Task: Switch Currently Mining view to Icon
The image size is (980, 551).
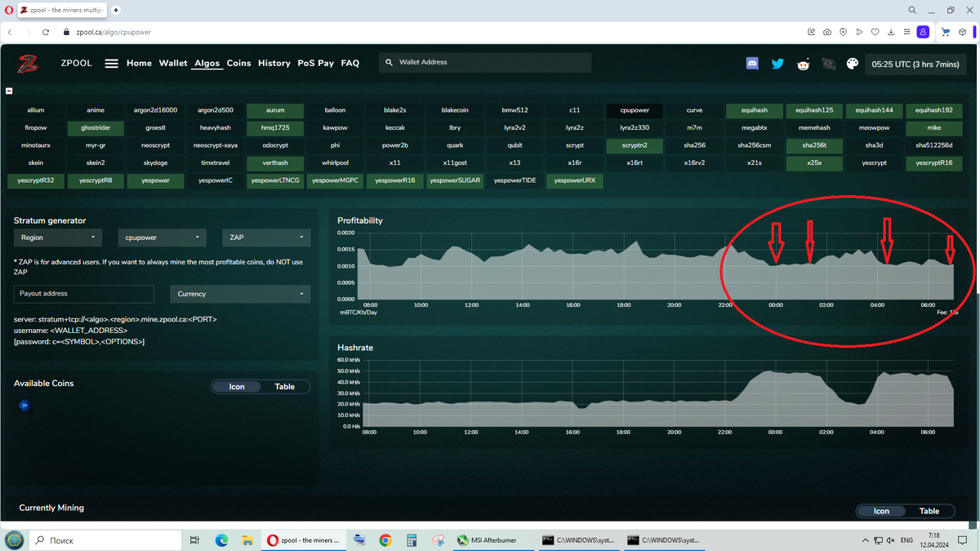Action: click(881, 511)
